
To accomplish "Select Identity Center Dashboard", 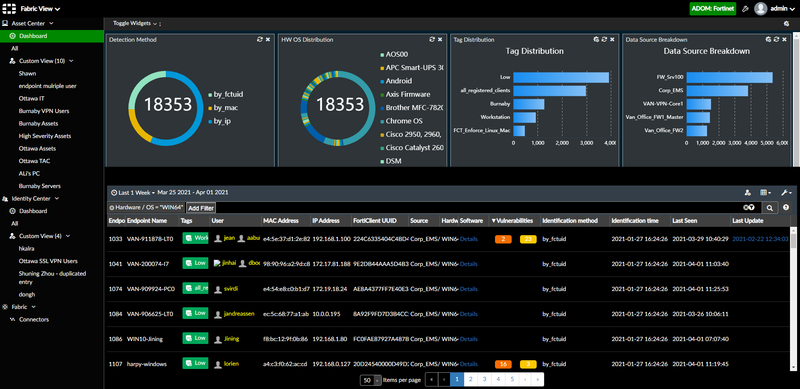I will coord(33,211).
